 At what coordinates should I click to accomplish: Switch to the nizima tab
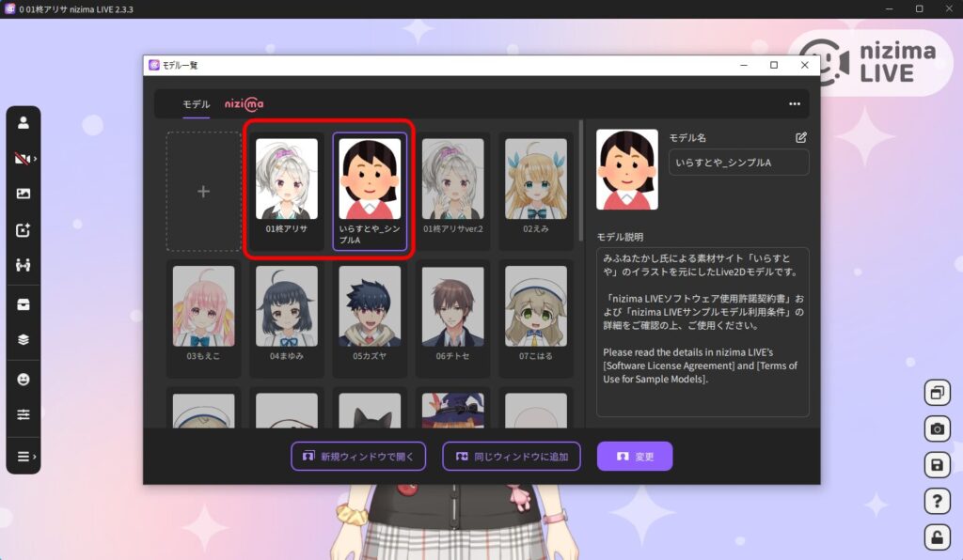[x=244, y=104]
